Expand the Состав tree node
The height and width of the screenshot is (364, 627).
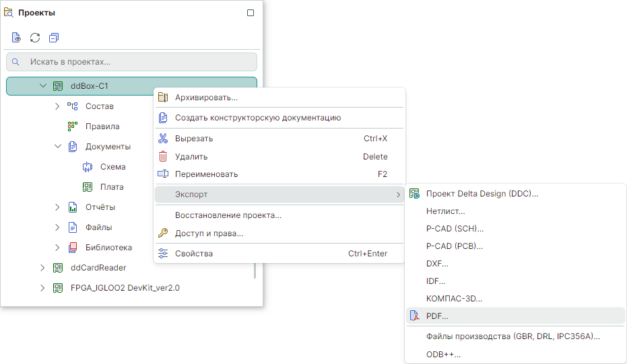tap(58, 106)
